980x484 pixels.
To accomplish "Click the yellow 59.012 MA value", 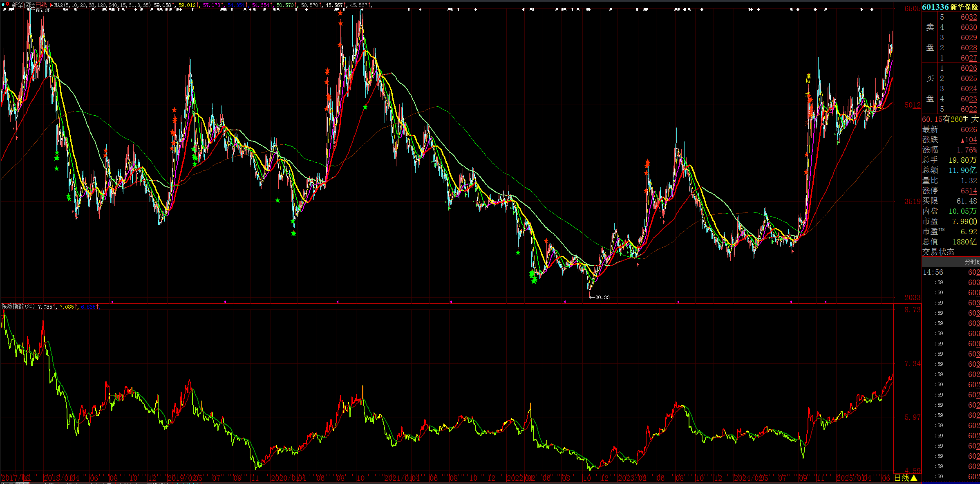I will coord(187,5).
